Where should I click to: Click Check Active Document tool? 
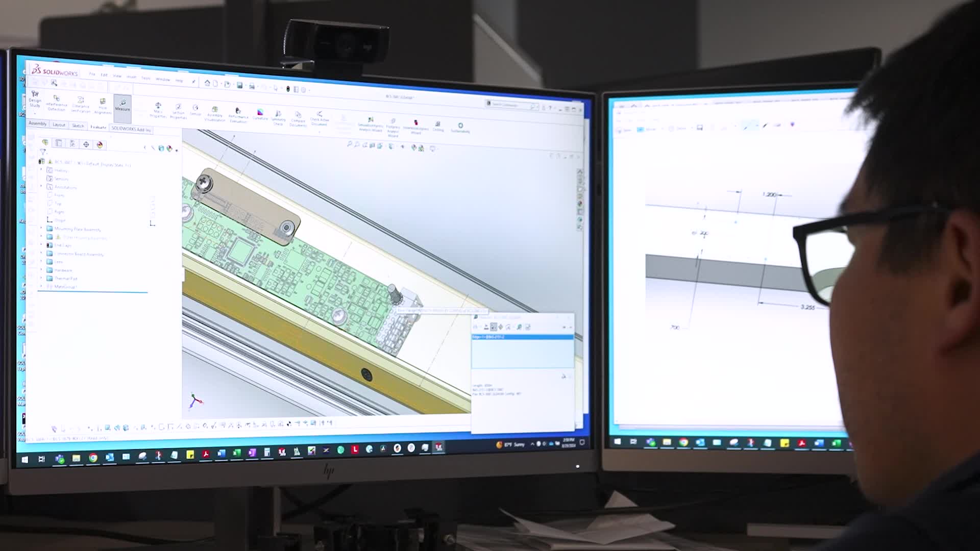point(320,118)
